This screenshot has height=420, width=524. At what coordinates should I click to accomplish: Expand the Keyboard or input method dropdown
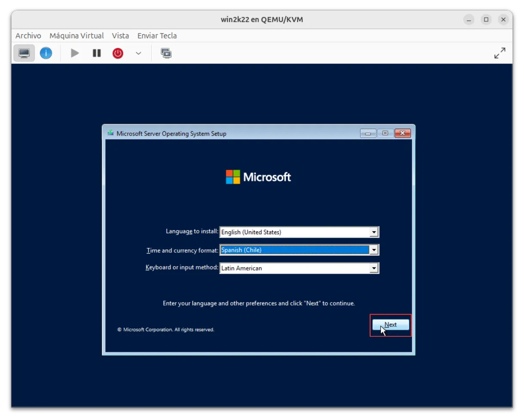(374, 268)
